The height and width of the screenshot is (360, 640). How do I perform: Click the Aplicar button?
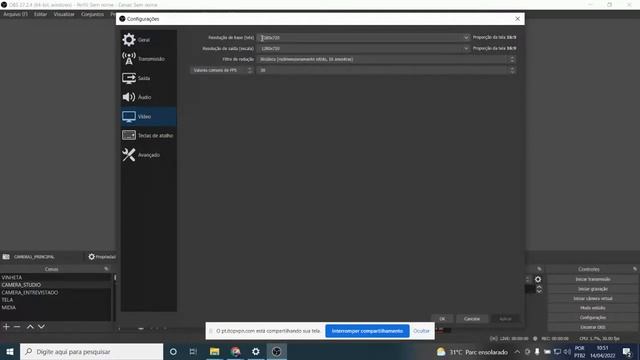tap(505, 319)
